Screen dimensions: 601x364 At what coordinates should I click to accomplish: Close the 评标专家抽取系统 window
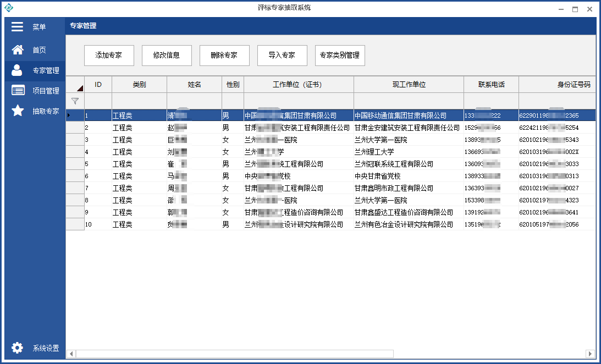[589, 9]
